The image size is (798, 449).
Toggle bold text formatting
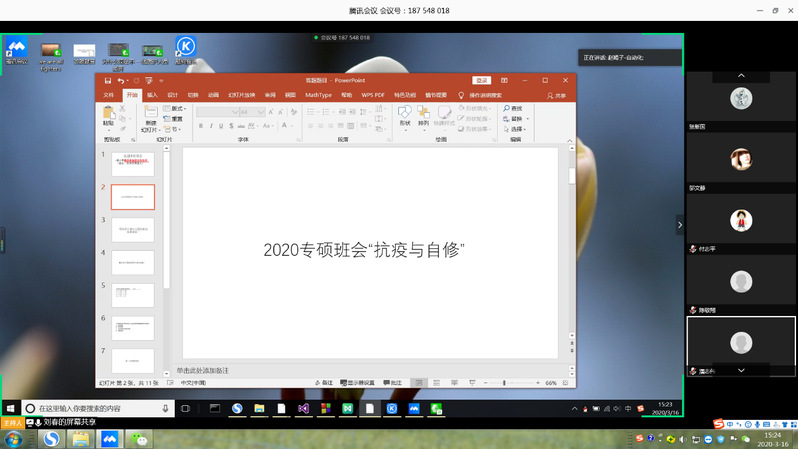(201, 126)
